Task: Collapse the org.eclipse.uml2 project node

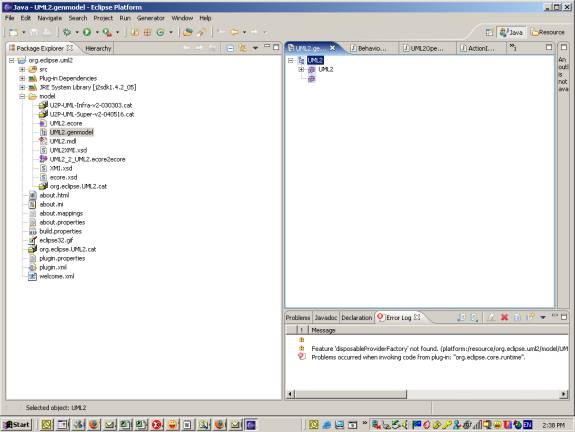Action: point(12,60)
